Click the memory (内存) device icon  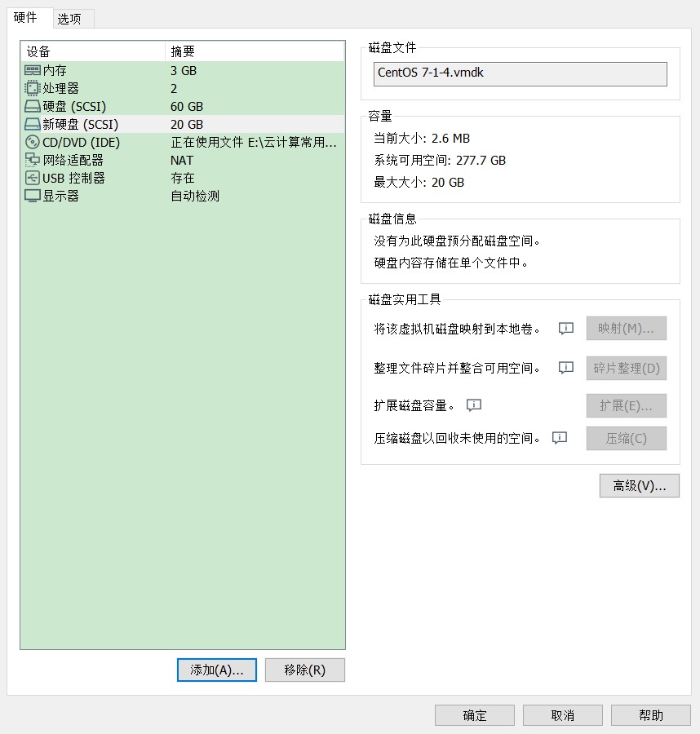pyautogui.click(x=33, y=71)
